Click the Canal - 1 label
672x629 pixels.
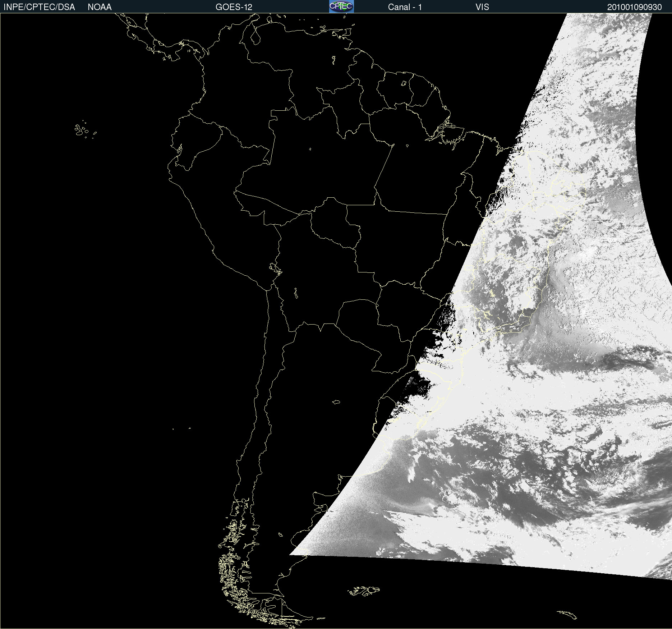point(405,7)
